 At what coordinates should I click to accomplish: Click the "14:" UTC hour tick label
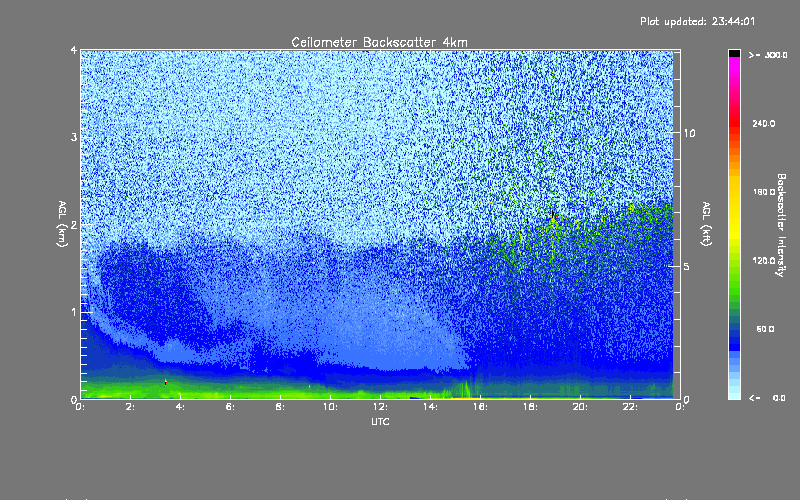point(430,407)
